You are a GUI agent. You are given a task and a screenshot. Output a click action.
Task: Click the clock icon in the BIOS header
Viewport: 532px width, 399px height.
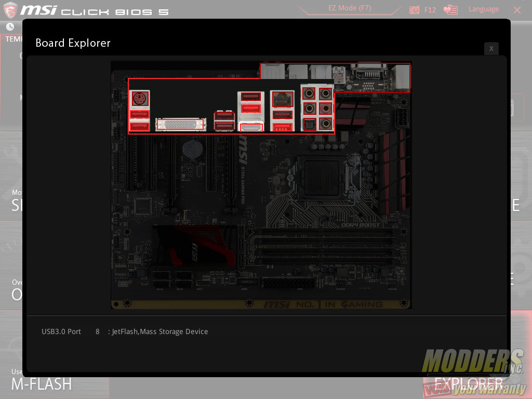click(10, 26)
